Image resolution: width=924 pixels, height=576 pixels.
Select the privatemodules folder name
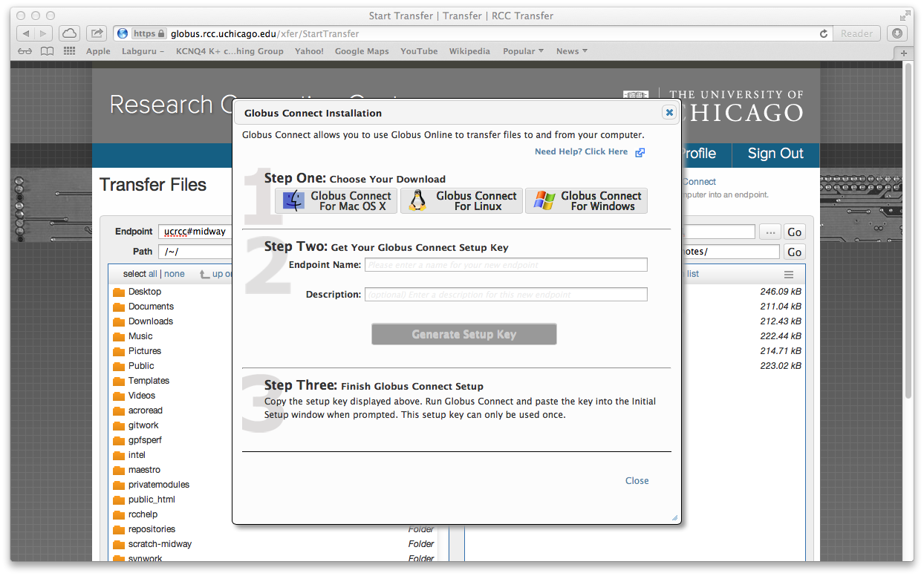[159, 485]
